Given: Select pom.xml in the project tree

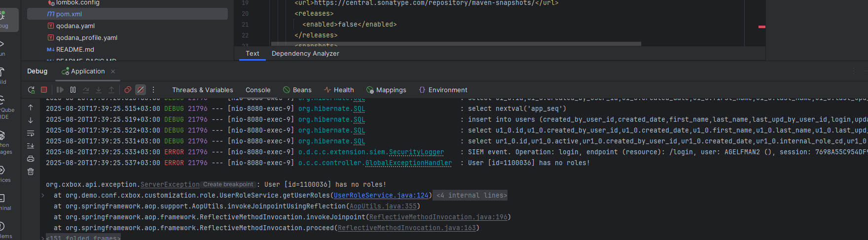Looking at the screenshot, I should tap(127, 14).
